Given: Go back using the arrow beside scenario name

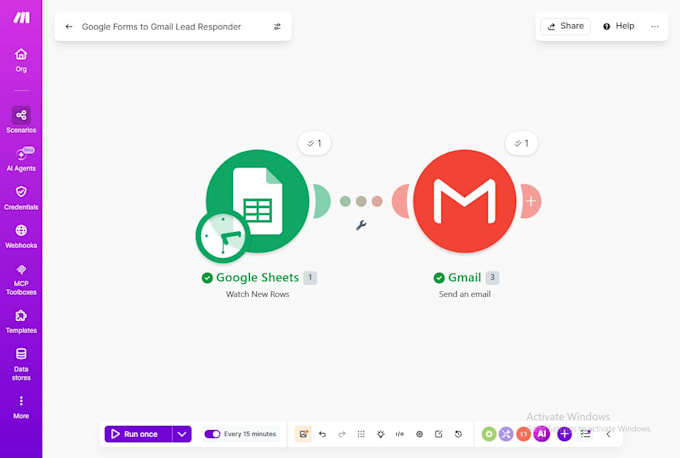Looking at the screenshot, I should 69,26.
